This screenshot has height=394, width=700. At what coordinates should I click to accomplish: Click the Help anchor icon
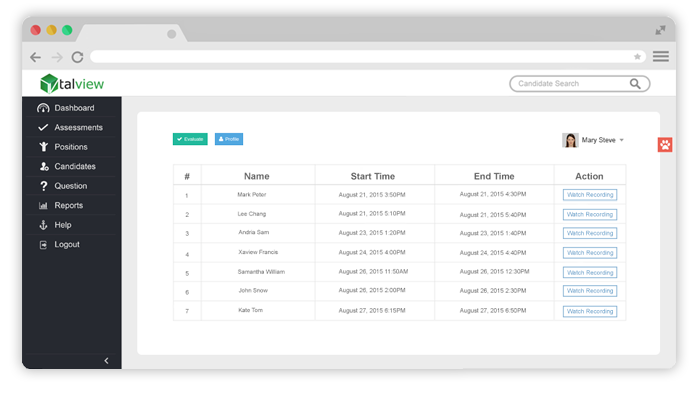point(43,225)
